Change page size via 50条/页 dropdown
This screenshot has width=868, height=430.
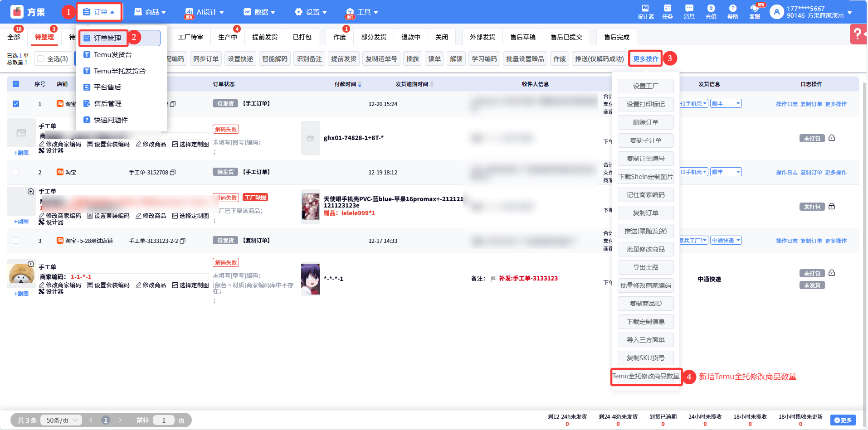(62, 420)
